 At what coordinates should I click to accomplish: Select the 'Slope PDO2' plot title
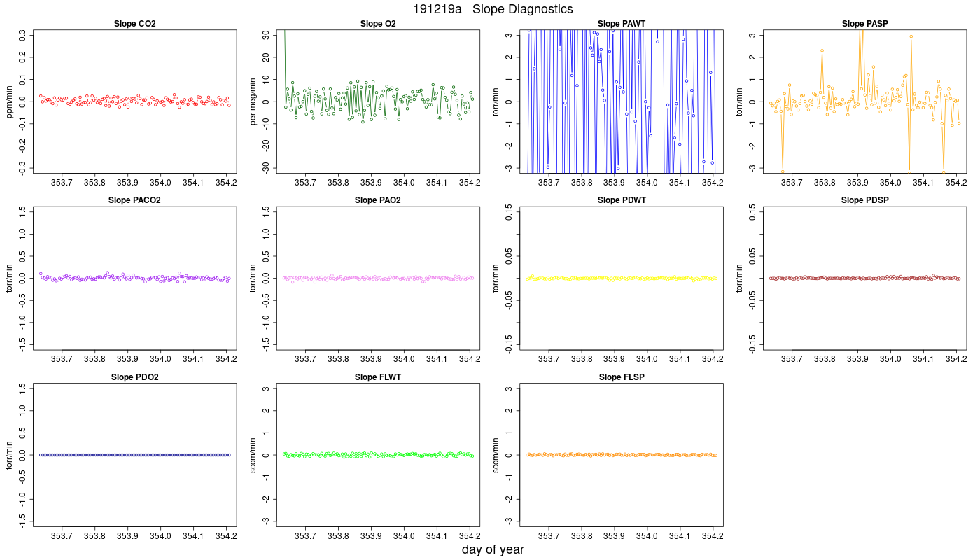[x=134, y=377]
